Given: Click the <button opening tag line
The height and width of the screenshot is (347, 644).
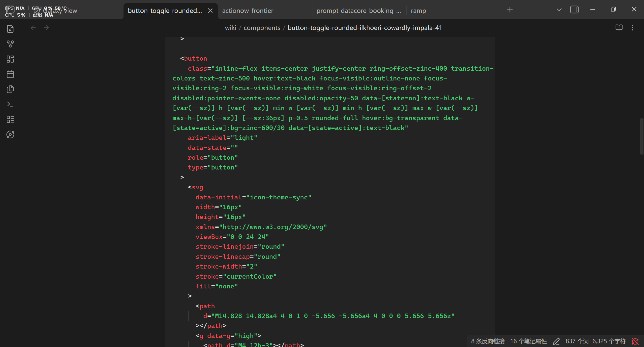Looking at the screenshot, I should [x=193, y=58].
